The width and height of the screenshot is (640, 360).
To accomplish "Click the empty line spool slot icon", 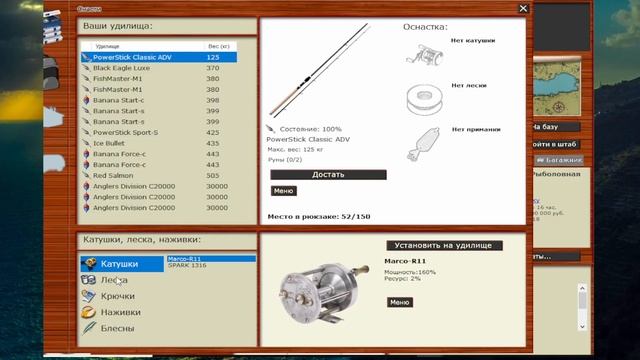I will (x=424, y=100).
